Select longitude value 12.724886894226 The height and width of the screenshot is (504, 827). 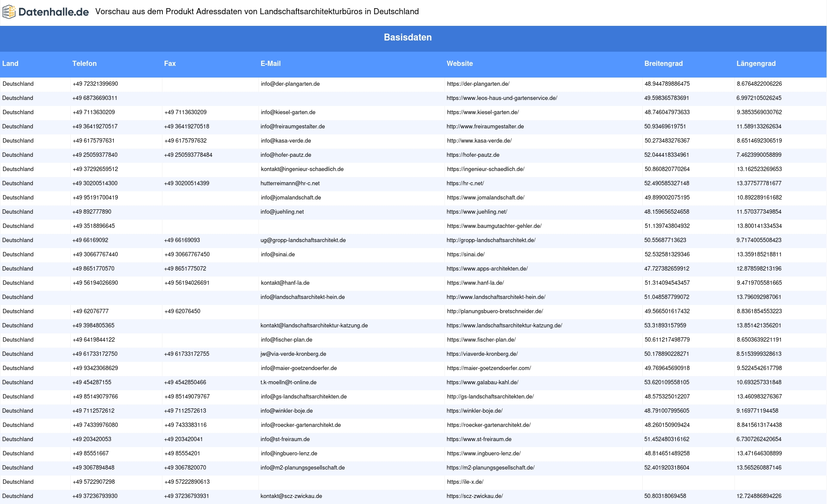point(759,496)
